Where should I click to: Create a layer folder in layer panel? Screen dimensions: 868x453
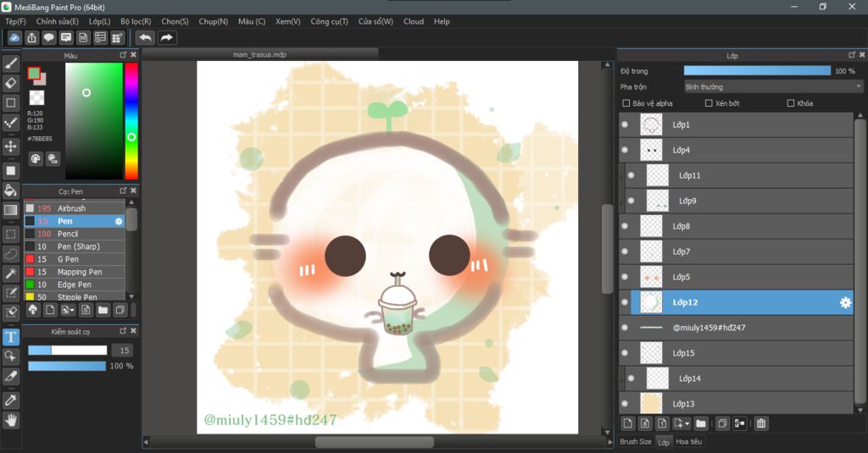click(x=701, y=423)
